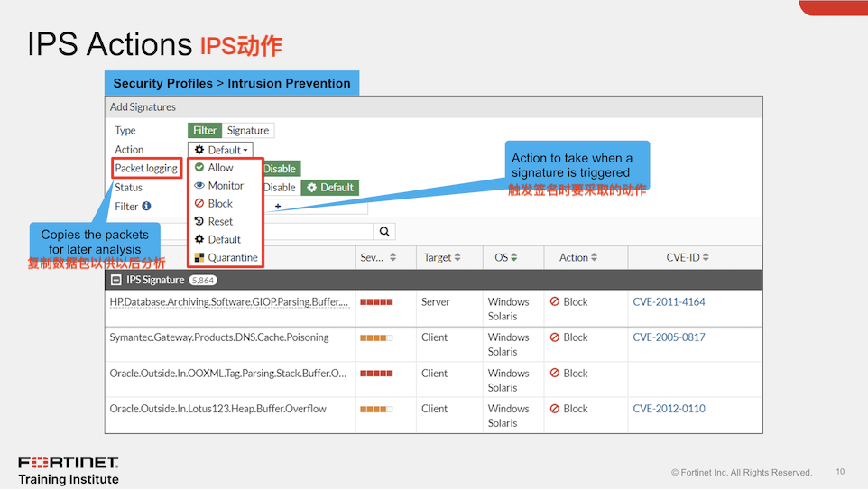Click the 5,864 signature count badge
The width and height of the screenshot is (868, 490).
(203, 280)
